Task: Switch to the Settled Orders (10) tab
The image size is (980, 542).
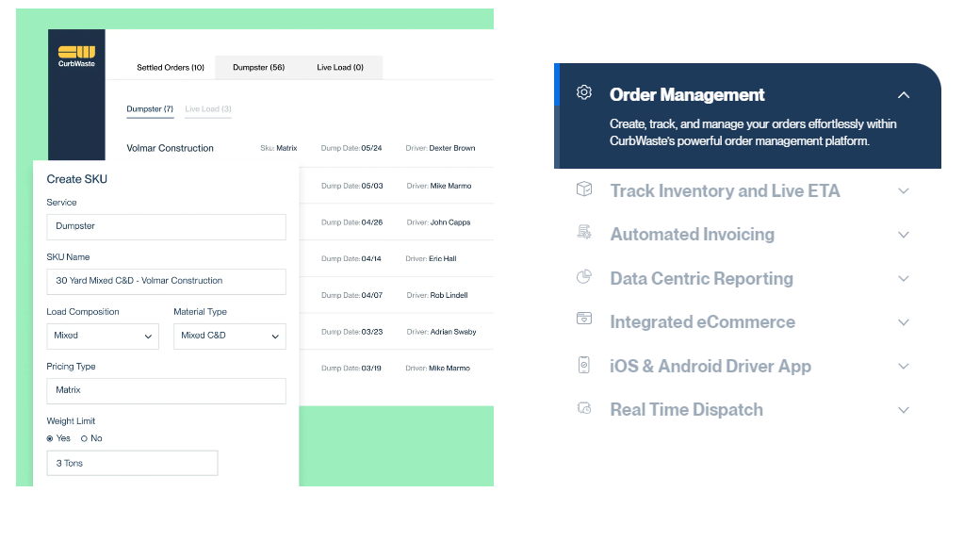Action: pos(171,68)
